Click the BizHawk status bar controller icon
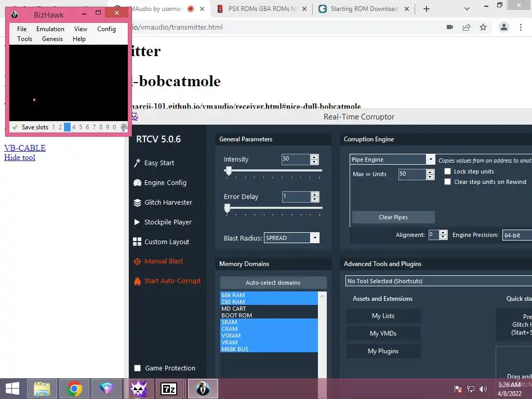This screenshot has width=532, height=399. 124,127
